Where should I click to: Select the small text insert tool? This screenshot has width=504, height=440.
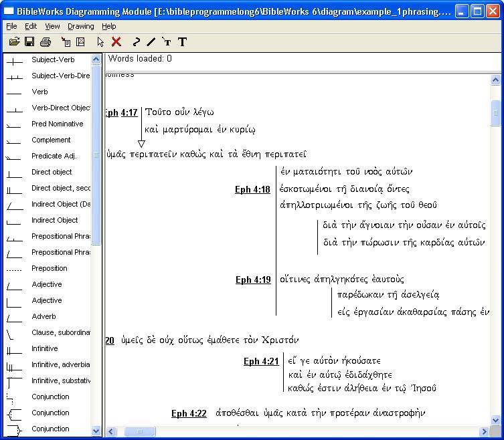[166, 41]
